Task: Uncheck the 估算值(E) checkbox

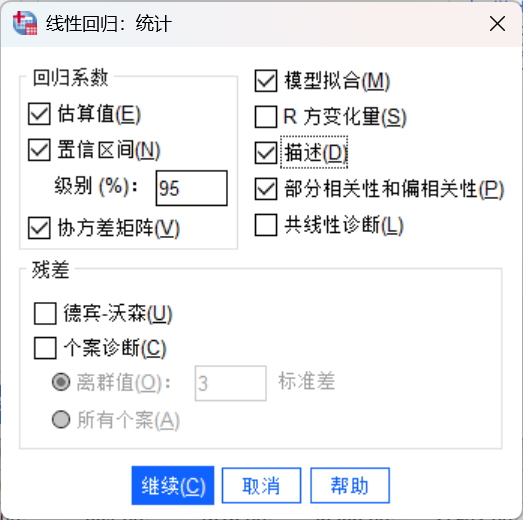Action: (x=39, y=114)
